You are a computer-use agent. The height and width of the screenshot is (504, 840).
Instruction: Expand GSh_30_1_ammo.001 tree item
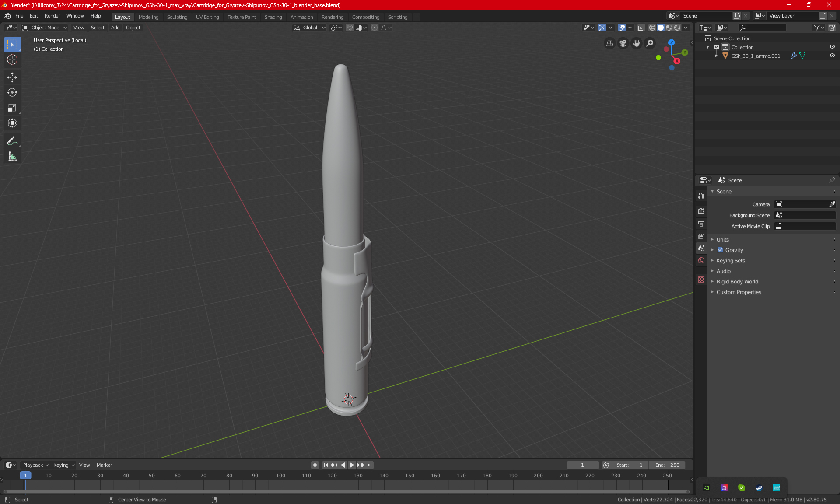716,56
